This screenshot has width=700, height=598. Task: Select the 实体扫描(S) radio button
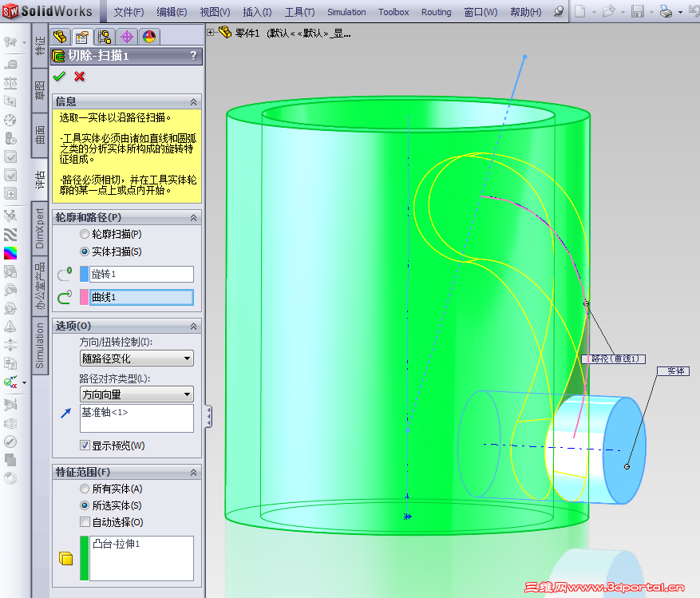click(85, 251)
